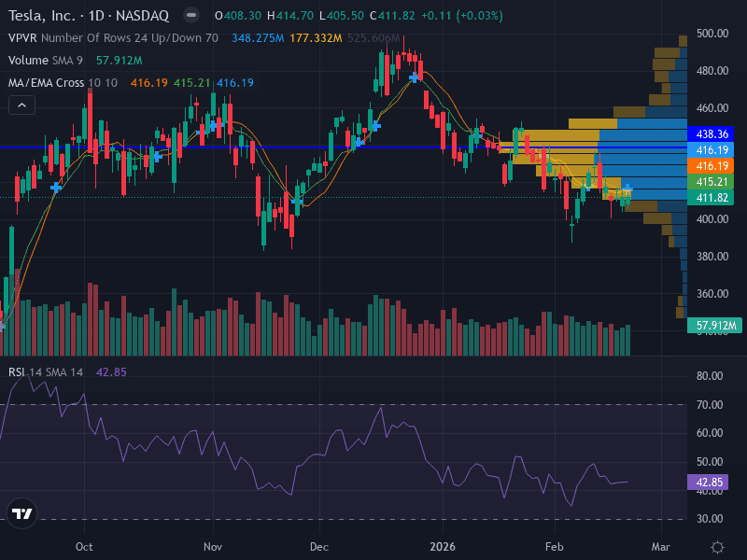The image size is (747, 560).
Task: Select the Tesla, Inc. symbol title
Action: pyautogui.click(x=42, y=16)
